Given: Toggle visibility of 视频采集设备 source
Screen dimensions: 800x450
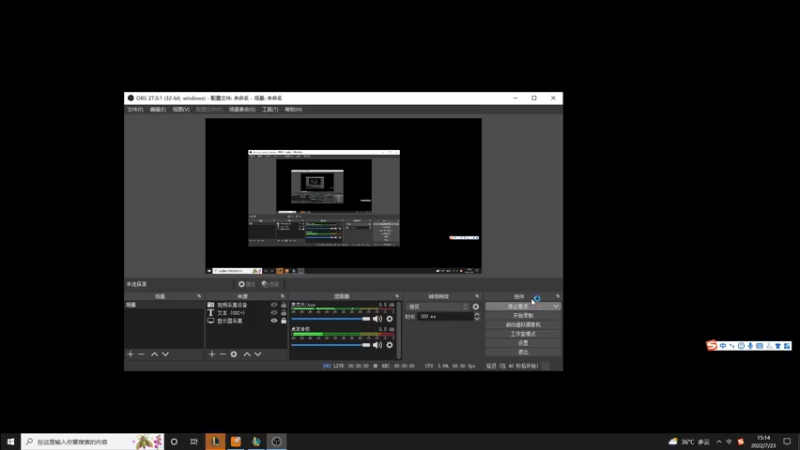Looking at the screenshot, I should pyautogui.click(x=274, y=305).
